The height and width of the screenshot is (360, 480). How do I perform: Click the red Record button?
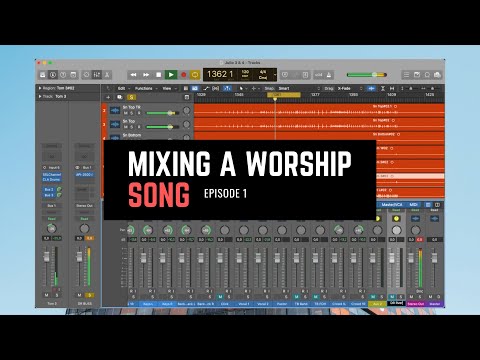[183, 75]
